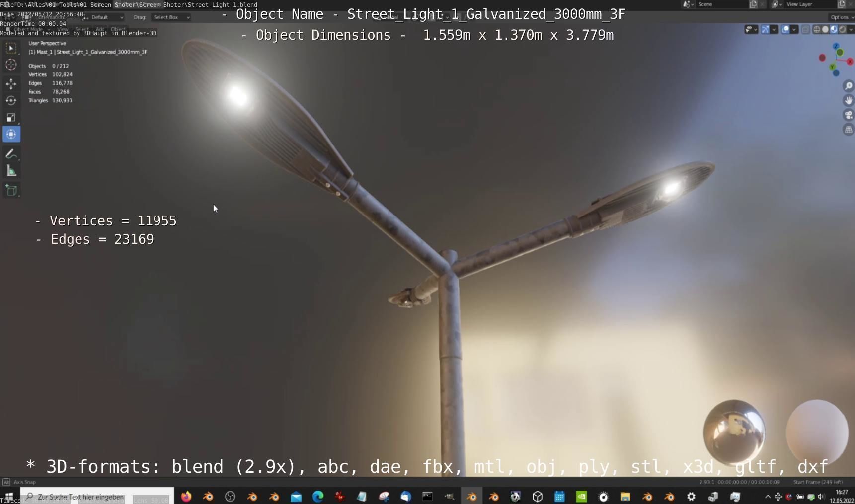Click the Vertices 102,824 statistic
Screen dimensions: 855x504
[50, 74]
